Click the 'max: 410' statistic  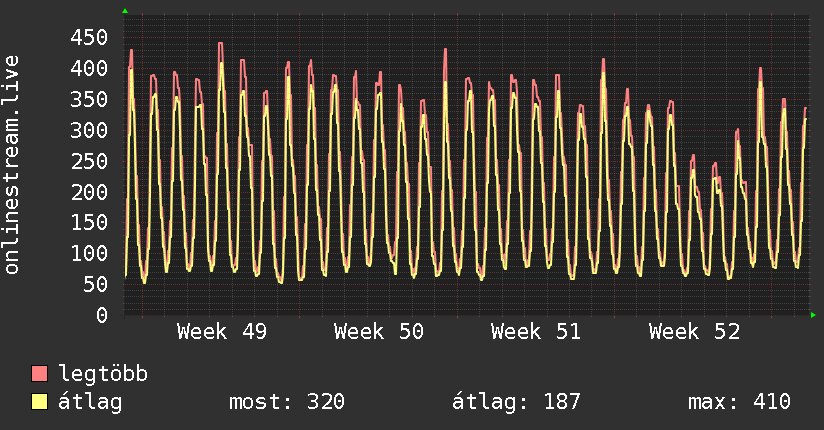coord(739,402)
